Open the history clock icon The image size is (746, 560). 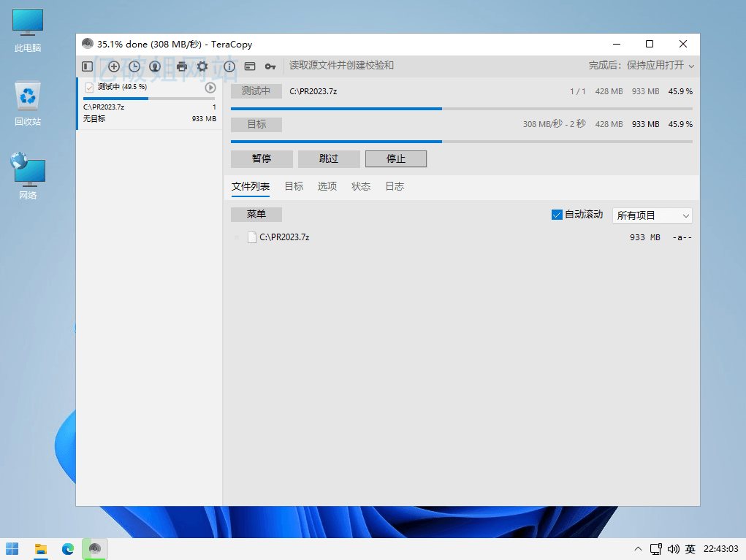click(x=134, y=66)
